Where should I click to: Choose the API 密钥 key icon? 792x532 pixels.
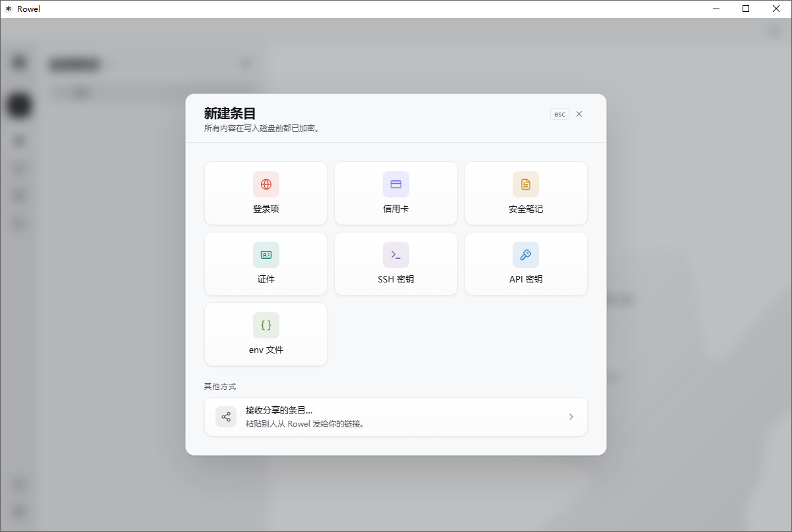coord(526,255)
